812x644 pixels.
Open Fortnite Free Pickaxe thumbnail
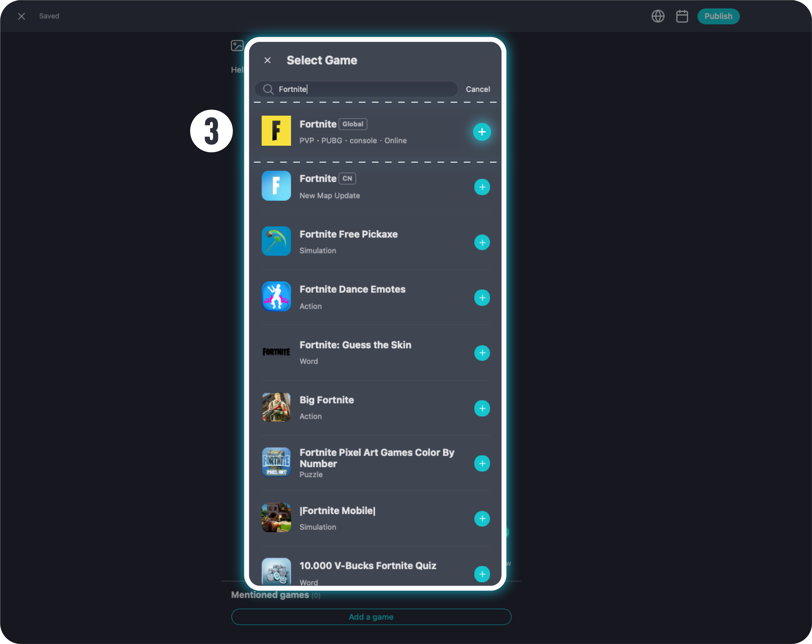click(276, 241)
